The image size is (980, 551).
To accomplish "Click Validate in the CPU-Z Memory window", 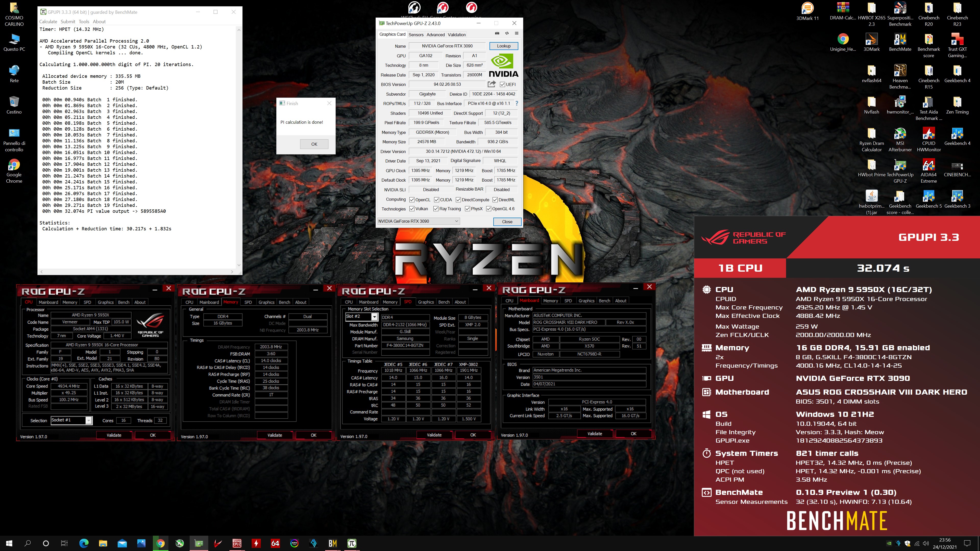I will click(x=275, y=435).
